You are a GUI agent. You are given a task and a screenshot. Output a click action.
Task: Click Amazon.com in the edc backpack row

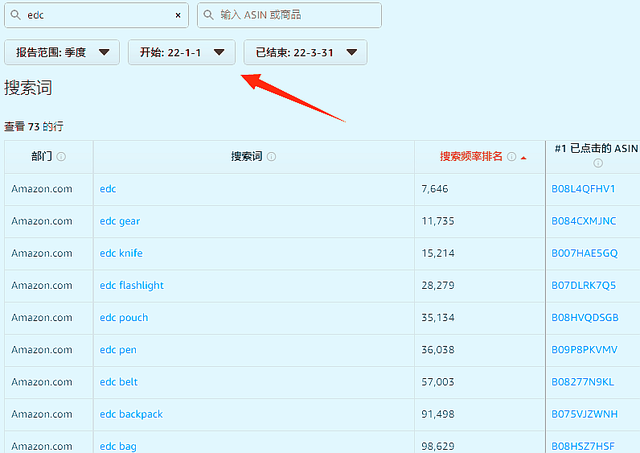tap(42, 414)
